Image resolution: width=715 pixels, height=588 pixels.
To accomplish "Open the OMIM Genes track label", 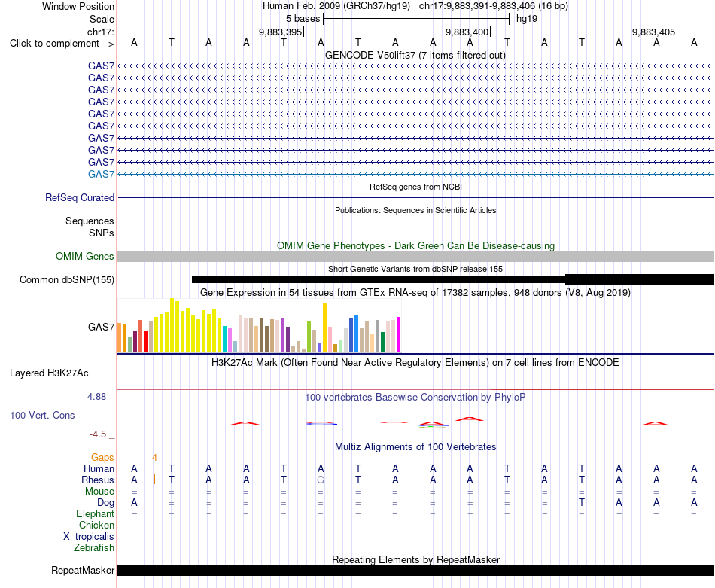I will [x=84, y=257].
